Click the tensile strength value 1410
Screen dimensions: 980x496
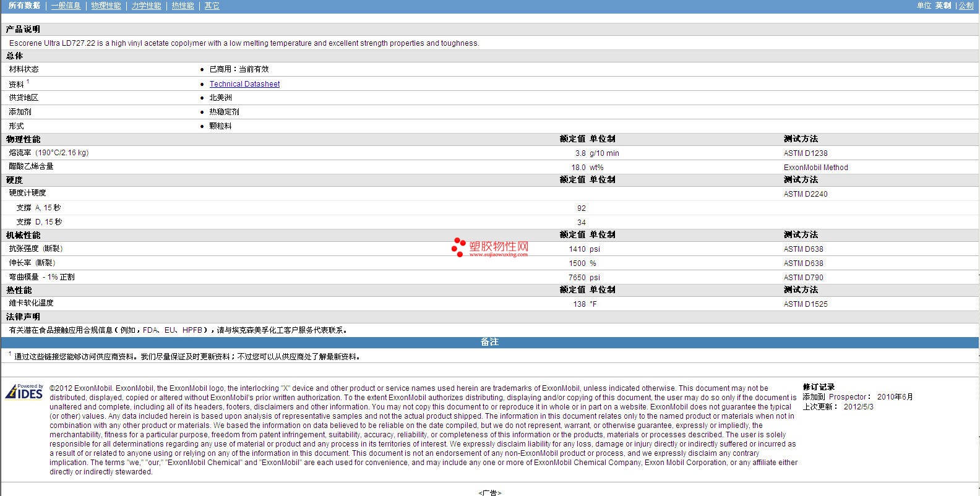tap(577, 249)
